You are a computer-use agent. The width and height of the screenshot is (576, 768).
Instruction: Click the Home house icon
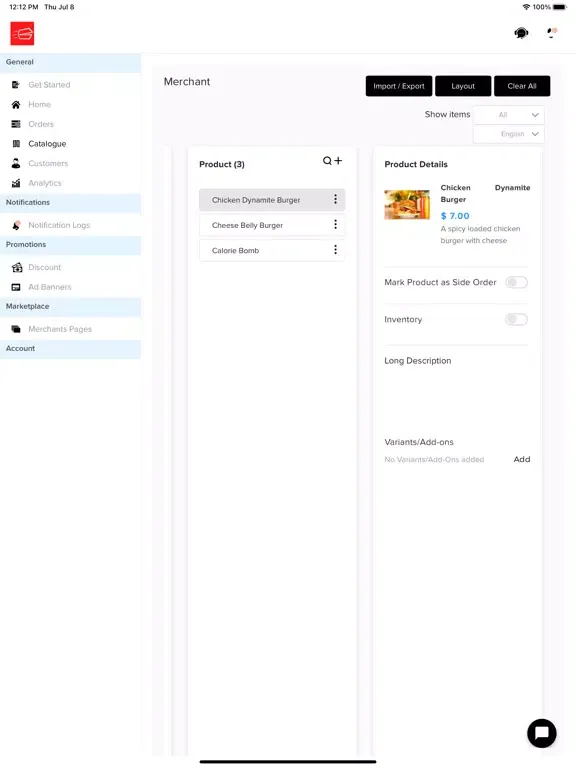pos(16,104)
